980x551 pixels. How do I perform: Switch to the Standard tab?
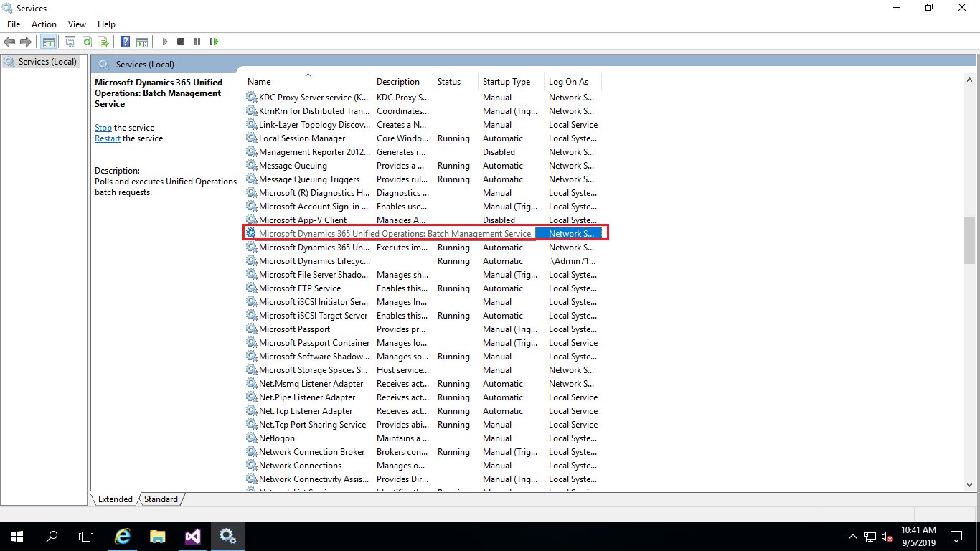(161, 499)
